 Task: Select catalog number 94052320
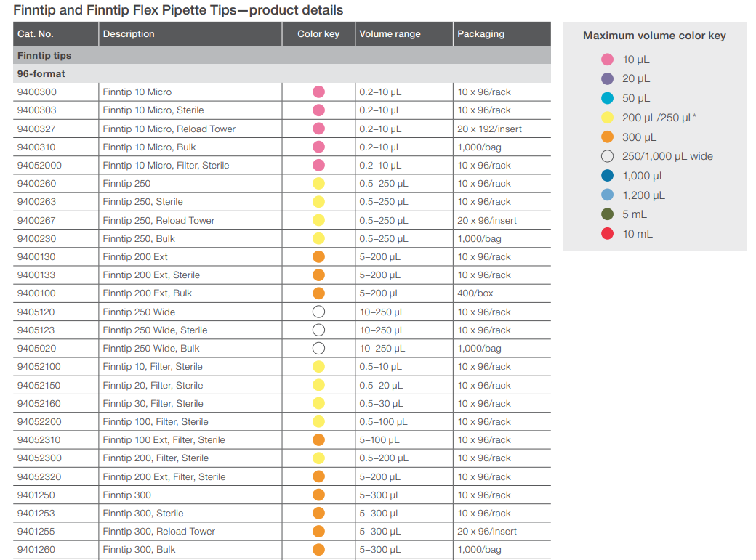coord(39,477)
